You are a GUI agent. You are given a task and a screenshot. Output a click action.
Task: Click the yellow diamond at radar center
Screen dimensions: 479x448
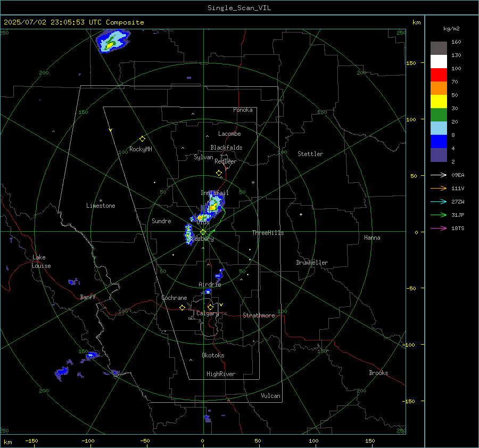203,232
